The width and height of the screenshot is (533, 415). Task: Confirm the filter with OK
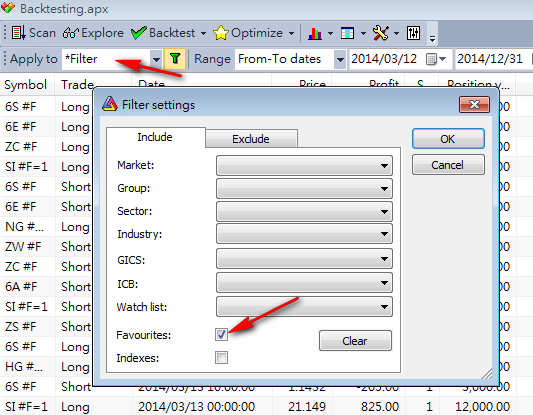(x=448, y=139)
